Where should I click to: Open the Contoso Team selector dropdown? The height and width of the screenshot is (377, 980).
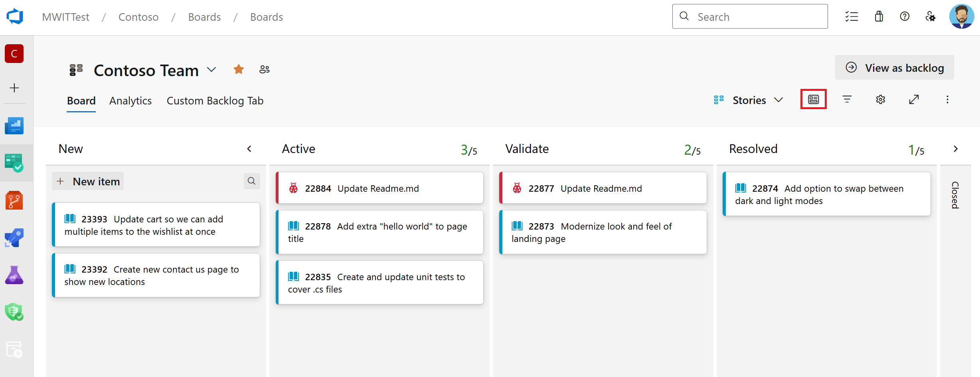211,69
